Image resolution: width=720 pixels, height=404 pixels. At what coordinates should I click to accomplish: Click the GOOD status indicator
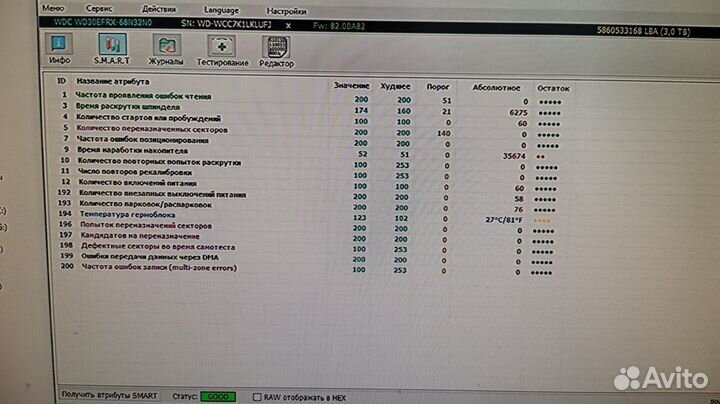218,396
